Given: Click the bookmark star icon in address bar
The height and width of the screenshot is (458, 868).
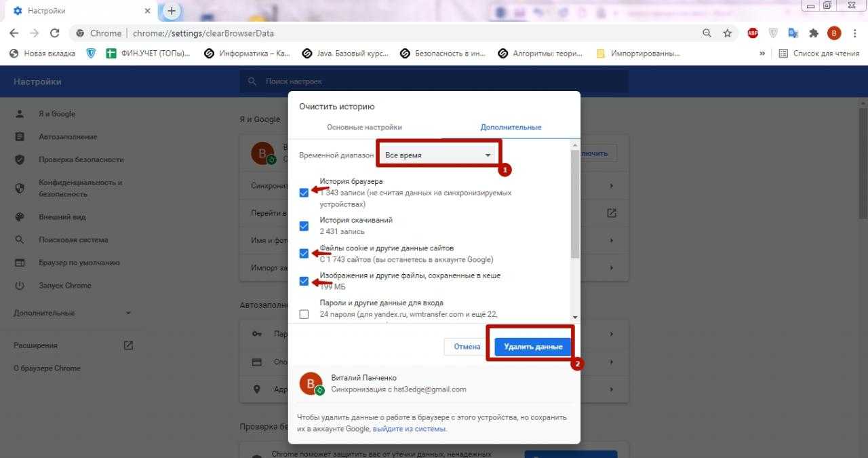Looking at the screenshot, I should click(x=727, y=33).
